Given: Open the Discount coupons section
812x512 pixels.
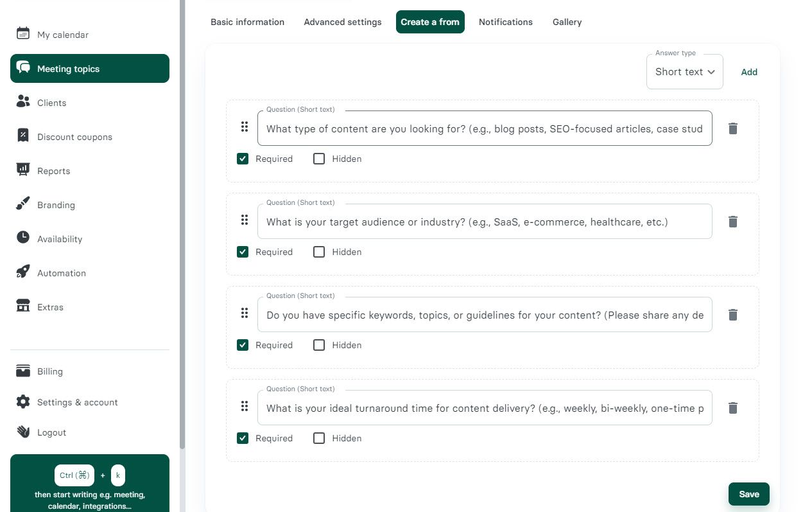Looking at the screenshot, I should [x=23, y=136].
